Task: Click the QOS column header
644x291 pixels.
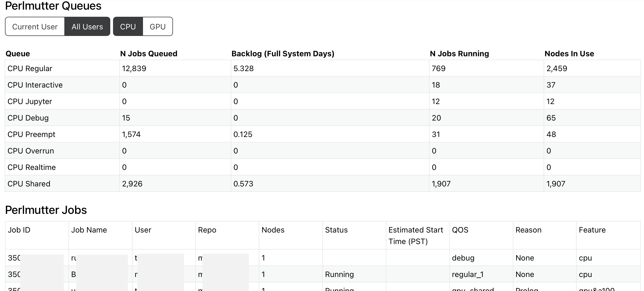Action: [x=460, y=230]
